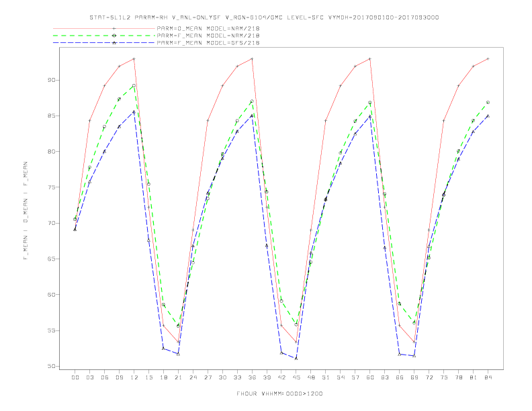Image resolution: width=532 pixels, height=411 pixels.
Task: Select legend entry PARM=O_MEAN MODEL=NAM/218
Action: (208, 28)
